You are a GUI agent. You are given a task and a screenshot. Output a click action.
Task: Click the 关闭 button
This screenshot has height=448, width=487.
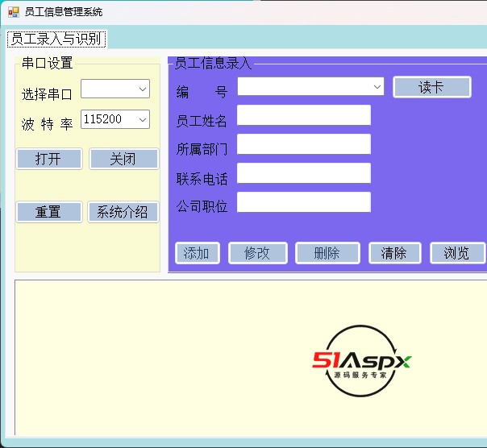(x=123, y=159)
